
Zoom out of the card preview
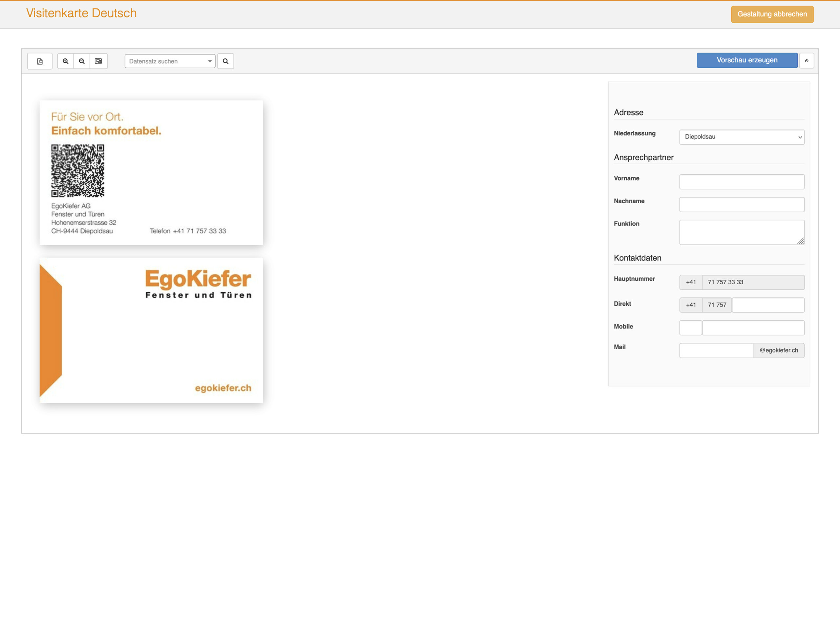pos(82,61)
